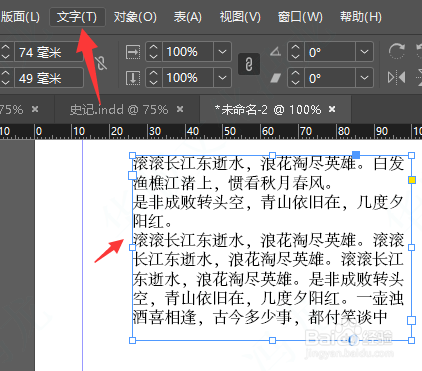
Task: Open the 表(A) menu
Action: [x=187, y=17]
